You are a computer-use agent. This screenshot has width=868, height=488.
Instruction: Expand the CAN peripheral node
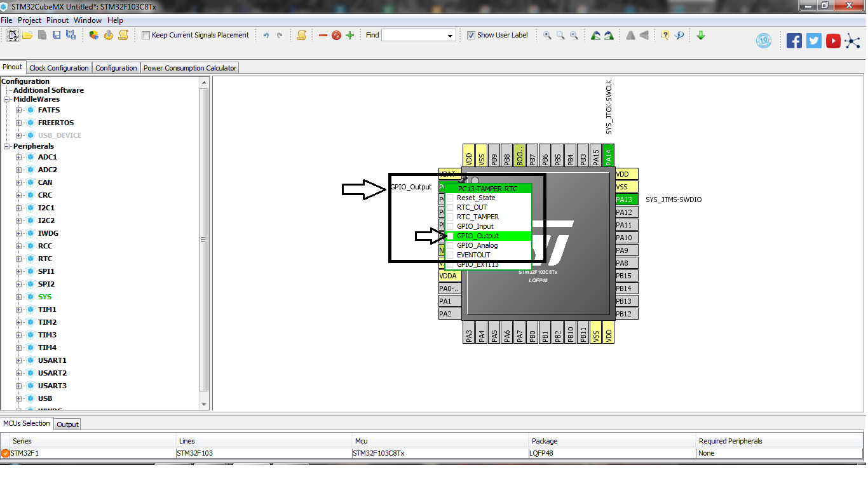tap(19, 182)
